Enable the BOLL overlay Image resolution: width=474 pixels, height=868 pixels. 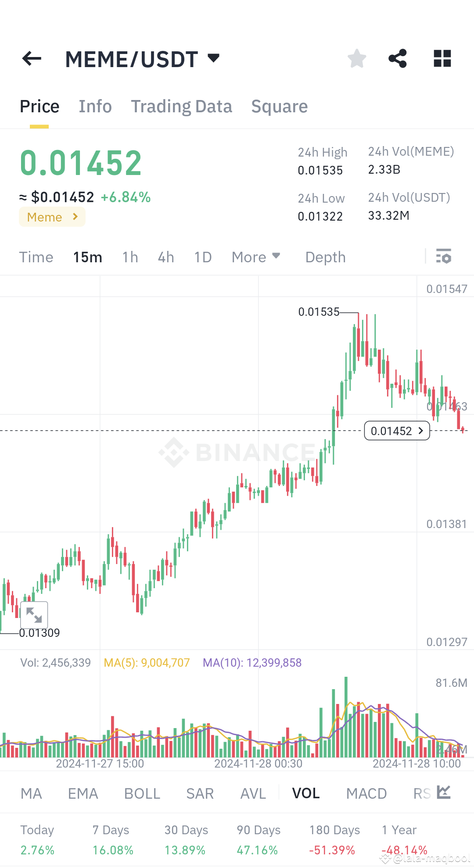[x=141, y=793]
